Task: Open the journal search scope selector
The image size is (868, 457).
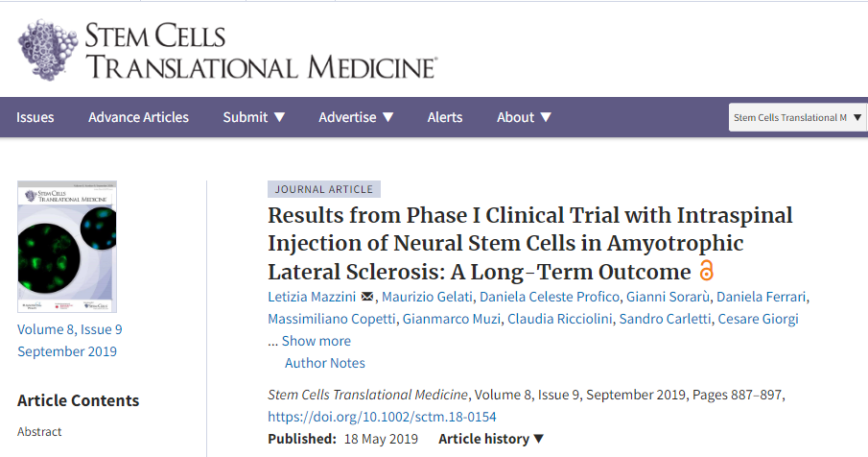Action: (797, 117)
